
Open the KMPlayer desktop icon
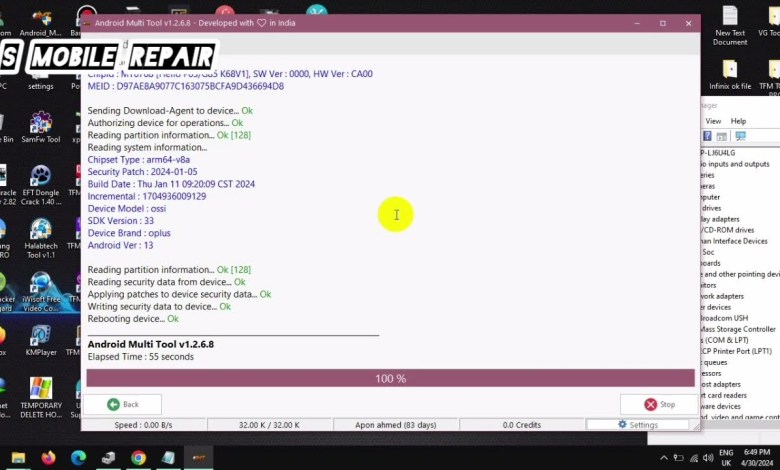pyautogui.click(x=41, y=341)
